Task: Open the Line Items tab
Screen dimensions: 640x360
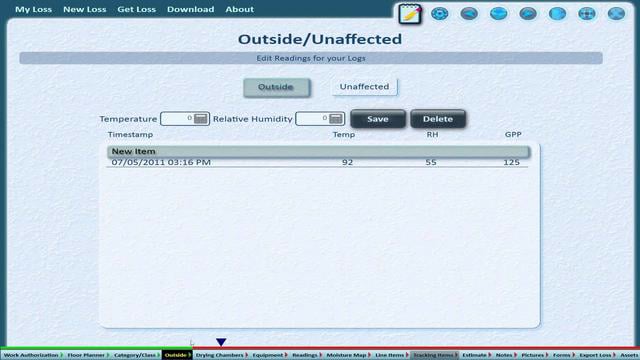Action: 391,355
